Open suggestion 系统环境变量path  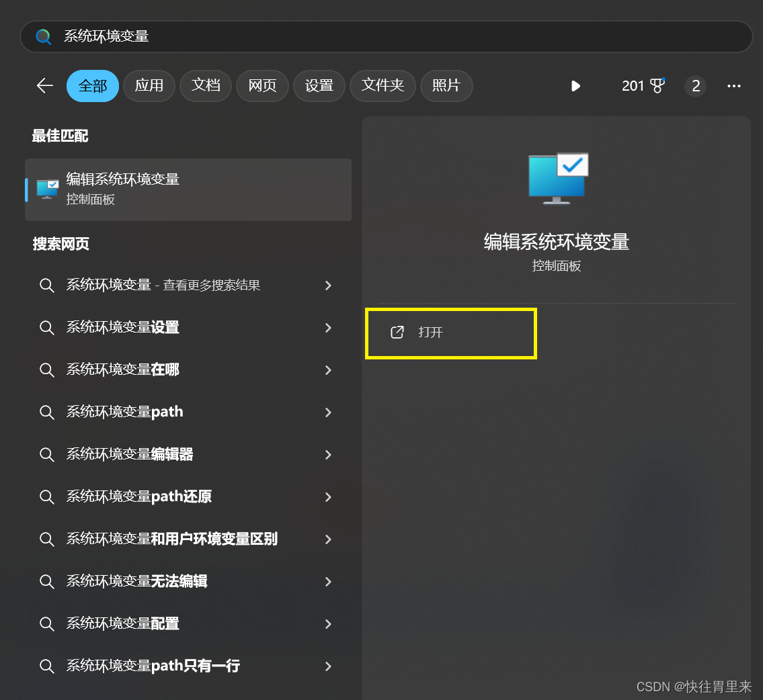188,412
